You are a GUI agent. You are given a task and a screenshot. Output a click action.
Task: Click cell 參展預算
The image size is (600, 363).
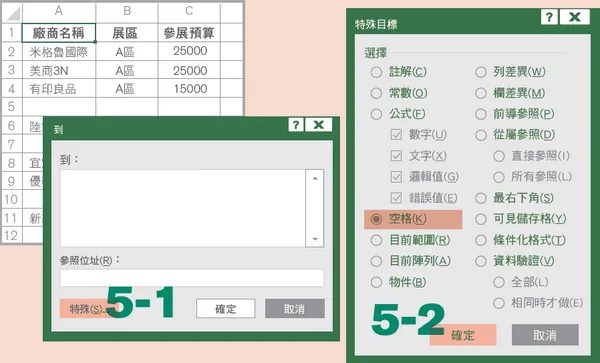[x=189, y=33]
